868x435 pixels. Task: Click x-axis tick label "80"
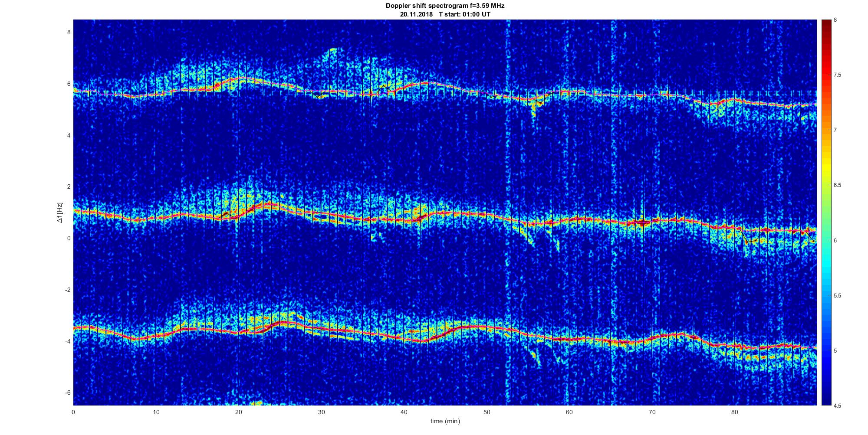tap(734, 412)
